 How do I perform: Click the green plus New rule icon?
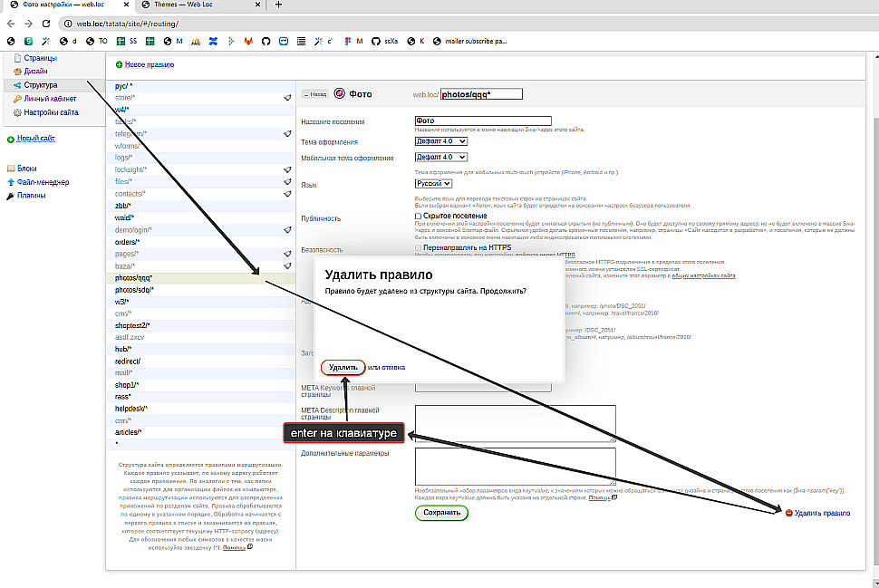(x=119, y=64)
